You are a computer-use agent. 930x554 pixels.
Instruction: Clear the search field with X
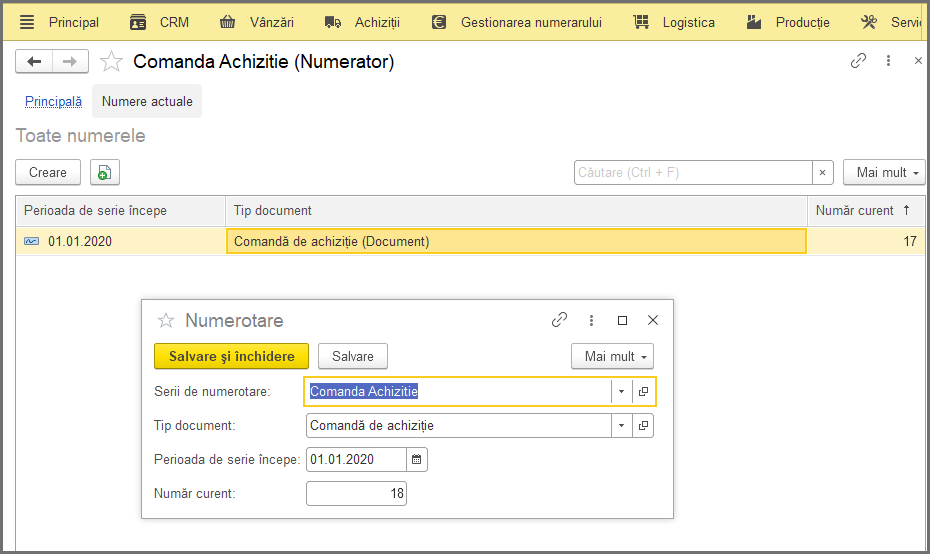pyautogui.click(x=823, y=173)
